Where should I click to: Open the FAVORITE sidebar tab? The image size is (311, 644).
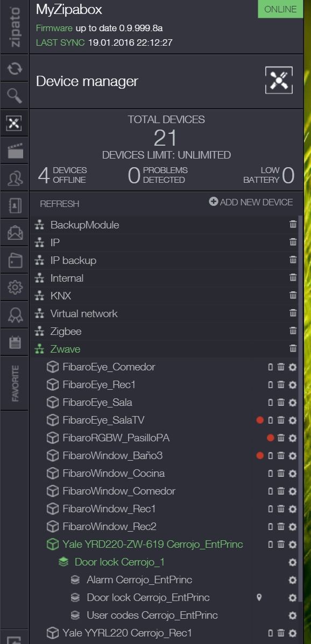tap(15, 383)
